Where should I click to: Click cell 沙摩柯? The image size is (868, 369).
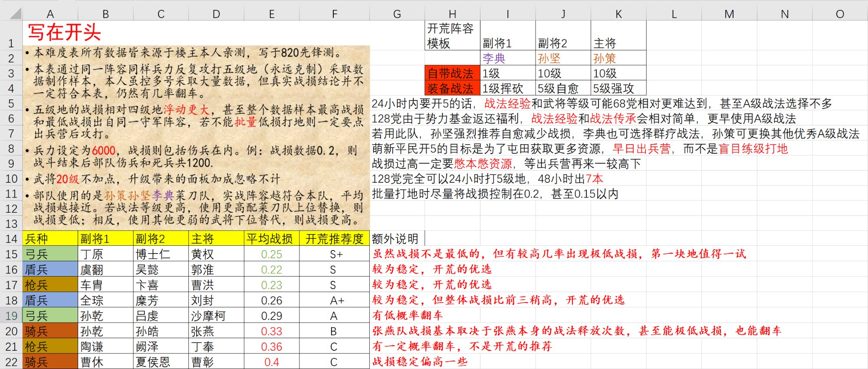point(216,316)
